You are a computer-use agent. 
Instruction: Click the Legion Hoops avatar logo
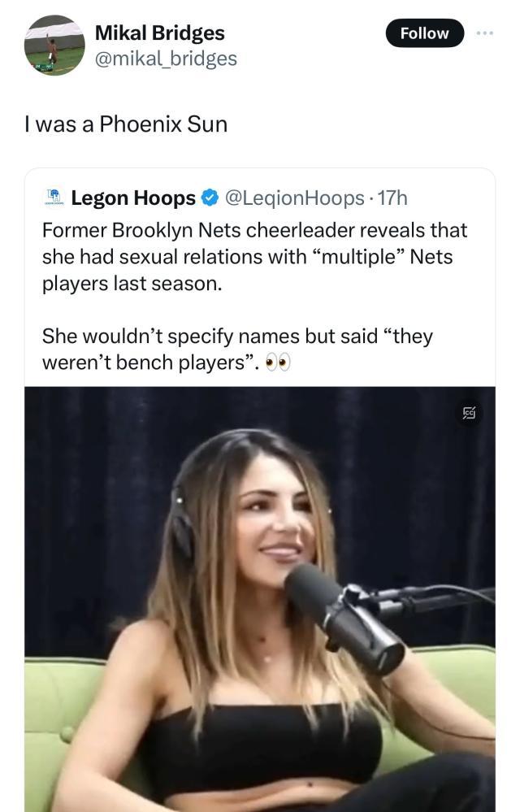[54, 198]
